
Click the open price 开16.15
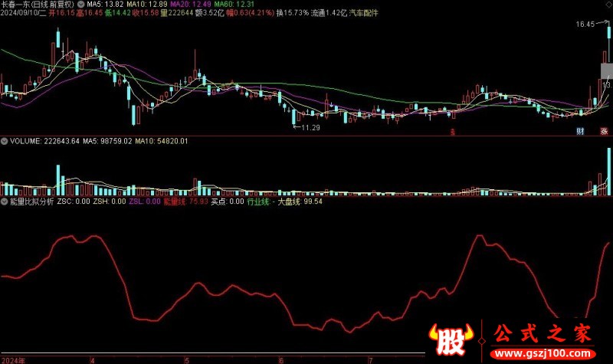click(x=62, y=13)
